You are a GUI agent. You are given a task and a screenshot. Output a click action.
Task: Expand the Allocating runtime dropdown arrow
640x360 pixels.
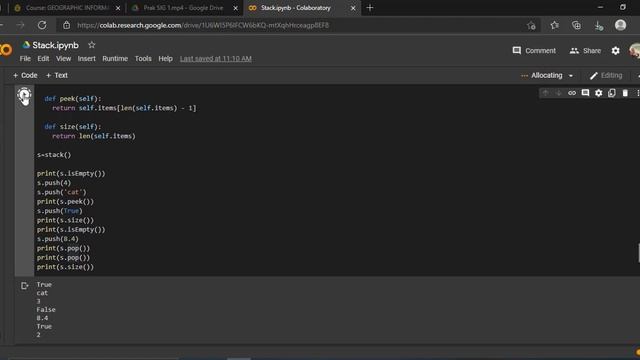coord(571,76)
